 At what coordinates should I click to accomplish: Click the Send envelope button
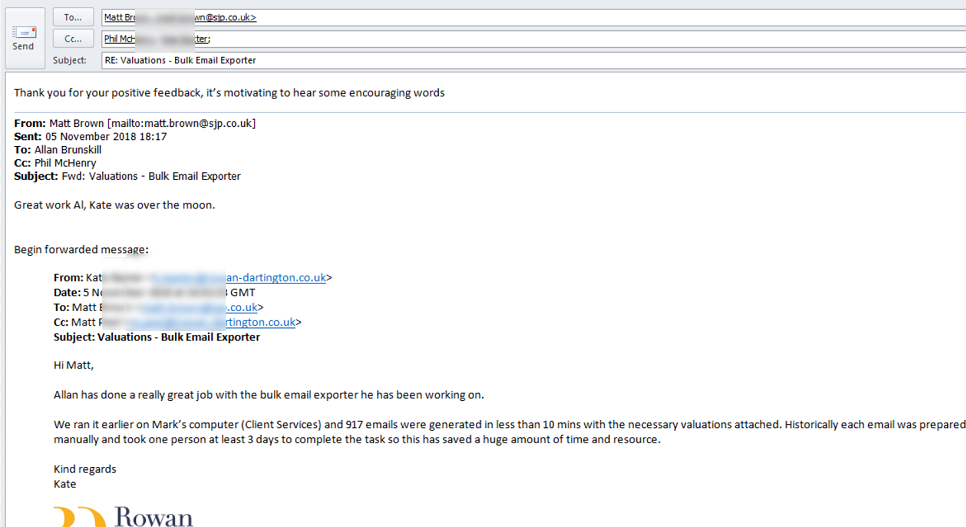point(23,38)
